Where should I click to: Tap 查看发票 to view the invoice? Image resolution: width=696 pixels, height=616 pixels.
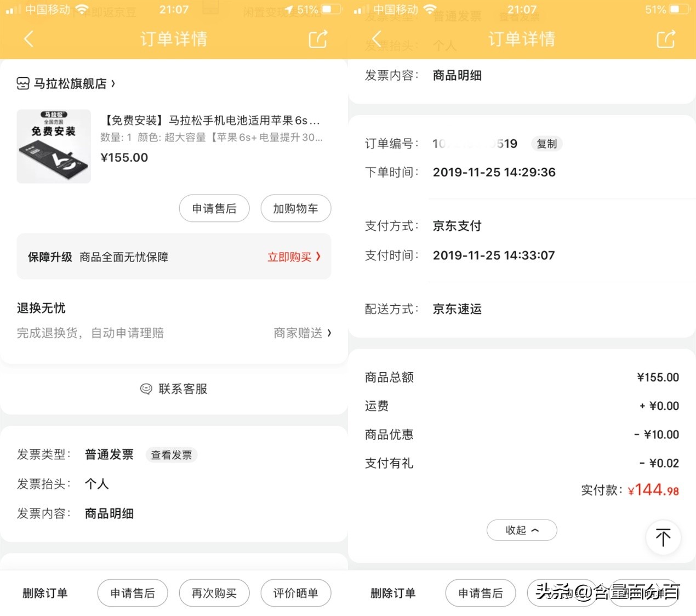[171, 454]
